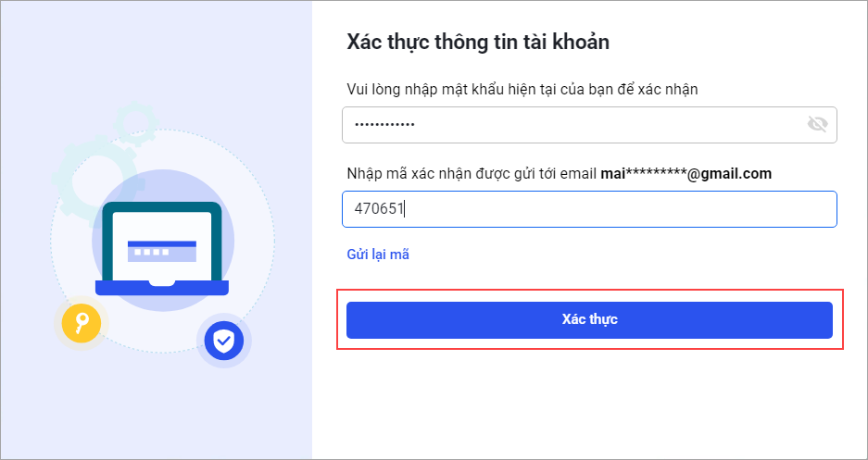Click the card graphic on laptop screen
Image resolution: width=868 pixels, height=460 pixels.
(x=162, y=250)
